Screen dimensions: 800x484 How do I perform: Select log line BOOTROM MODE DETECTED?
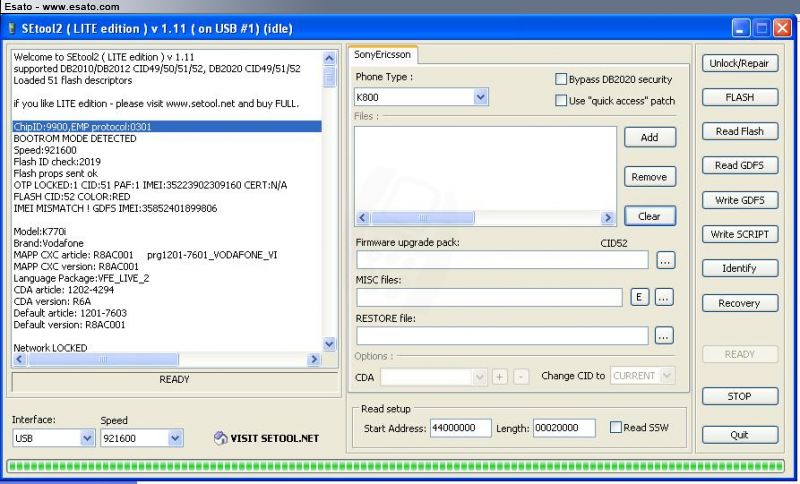click(75, 138)
